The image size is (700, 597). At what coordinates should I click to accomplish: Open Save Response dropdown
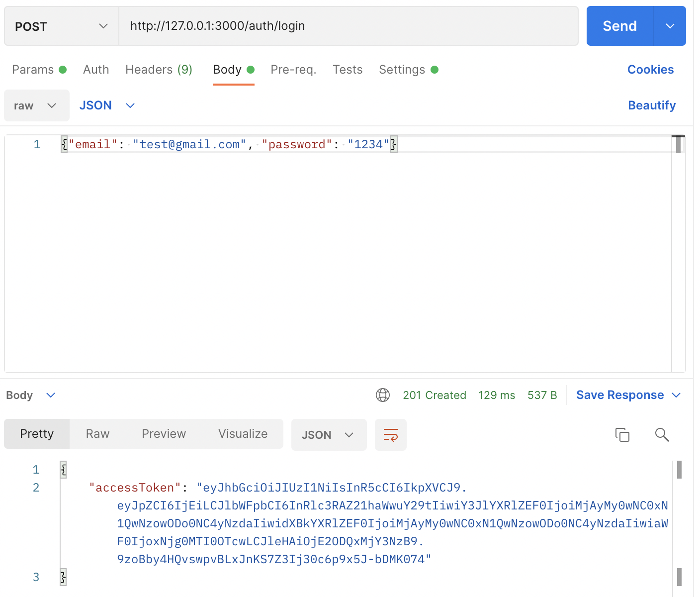pyautogui.click(x=628, y=395)
